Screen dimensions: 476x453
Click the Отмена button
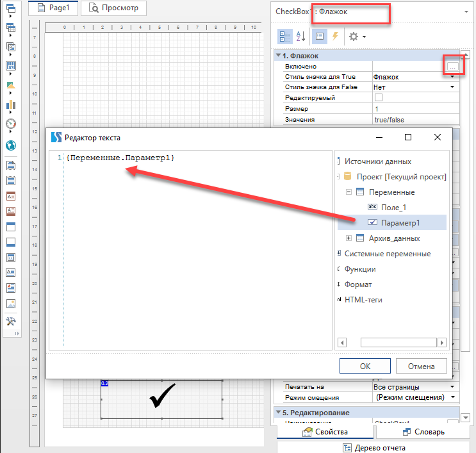tap(421, 367)
